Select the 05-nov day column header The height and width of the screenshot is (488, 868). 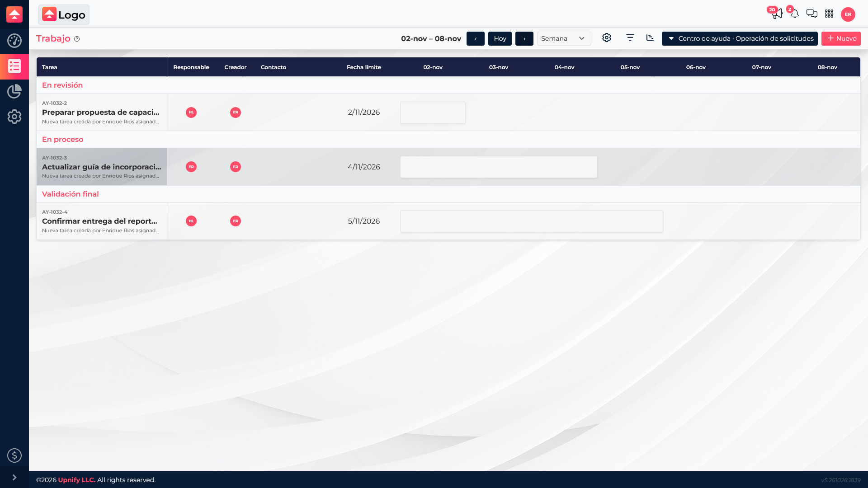[x=630, y=67]
